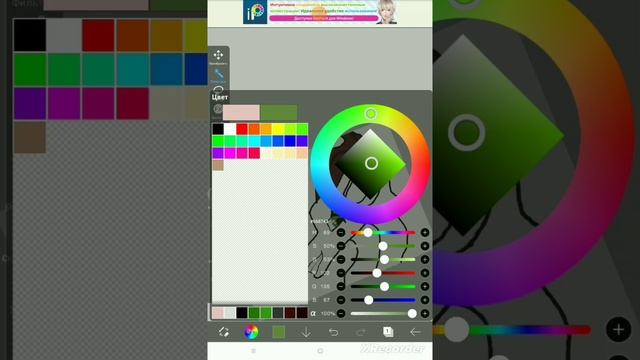The image size is (640, 360).
Task: Choose the black swatch in the first palette row
Action: point(218,129)
